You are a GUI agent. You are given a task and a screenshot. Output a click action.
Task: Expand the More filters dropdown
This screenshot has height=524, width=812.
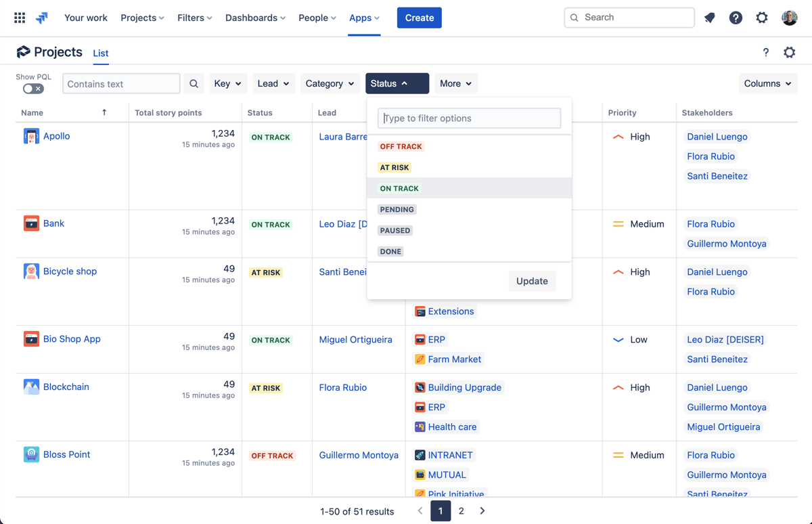pos(455,83)
